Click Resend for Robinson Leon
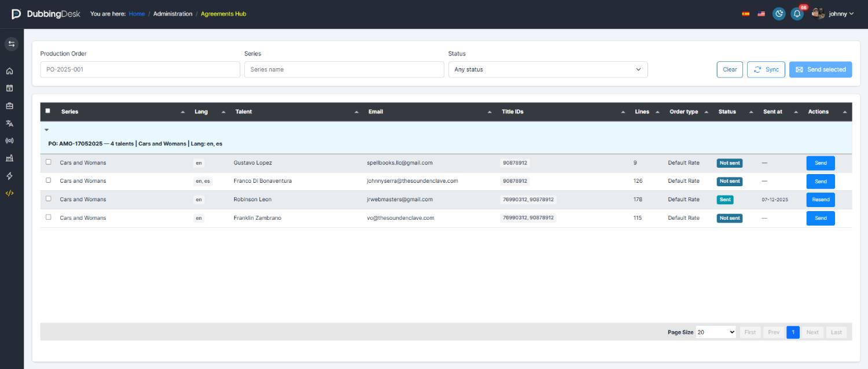 [821, 200]
